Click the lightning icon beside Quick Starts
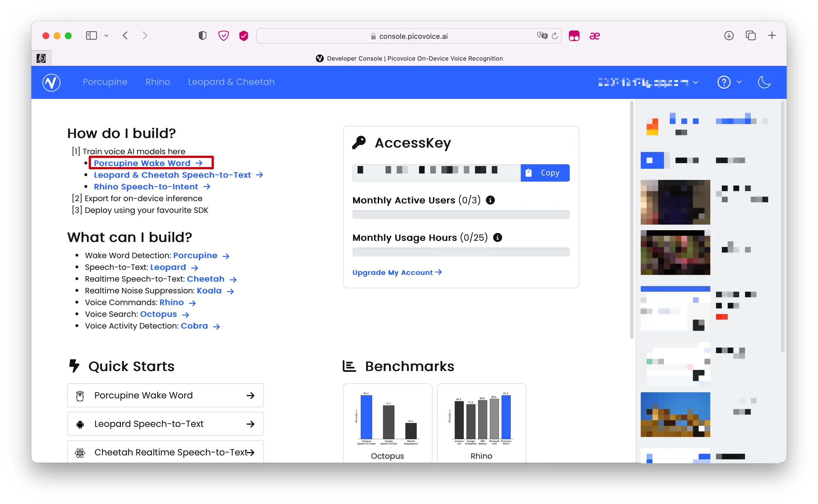Screen dimensions: 818x504 tap(74, 366)
